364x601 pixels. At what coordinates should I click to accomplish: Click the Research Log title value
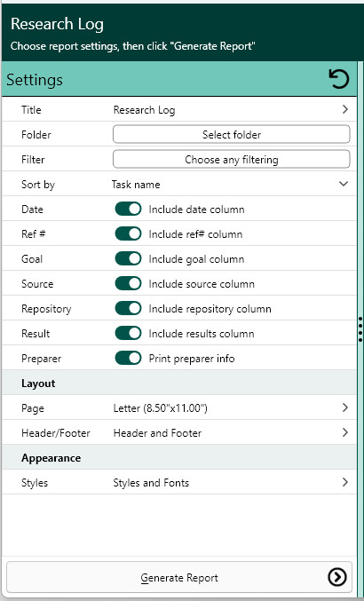coord(145,110)
